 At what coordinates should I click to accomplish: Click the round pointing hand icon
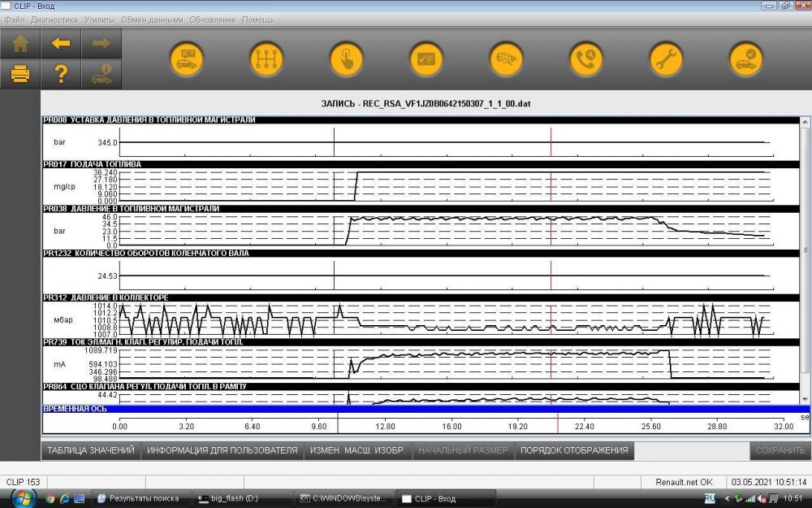[346, 59]
